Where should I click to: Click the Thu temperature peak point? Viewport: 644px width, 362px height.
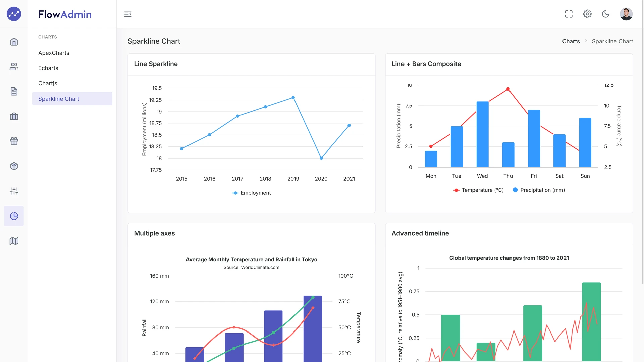(x=508, y=89)
